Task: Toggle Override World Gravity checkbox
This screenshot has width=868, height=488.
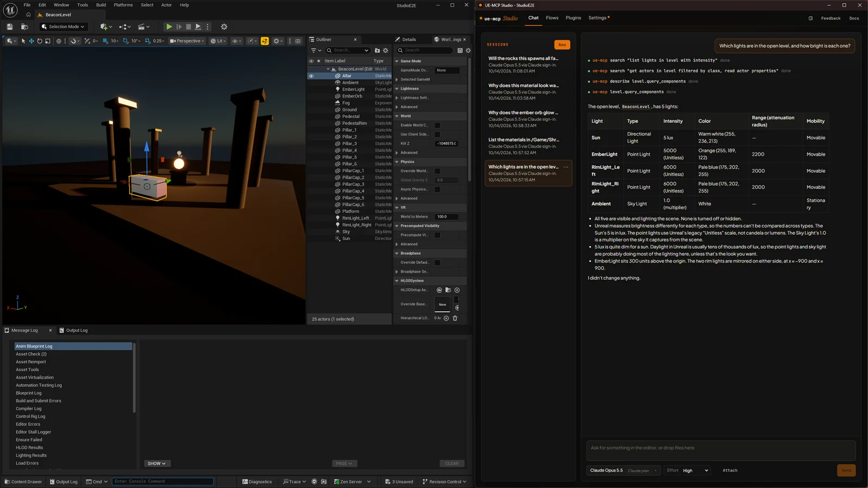Action: [x=437, y=171]
